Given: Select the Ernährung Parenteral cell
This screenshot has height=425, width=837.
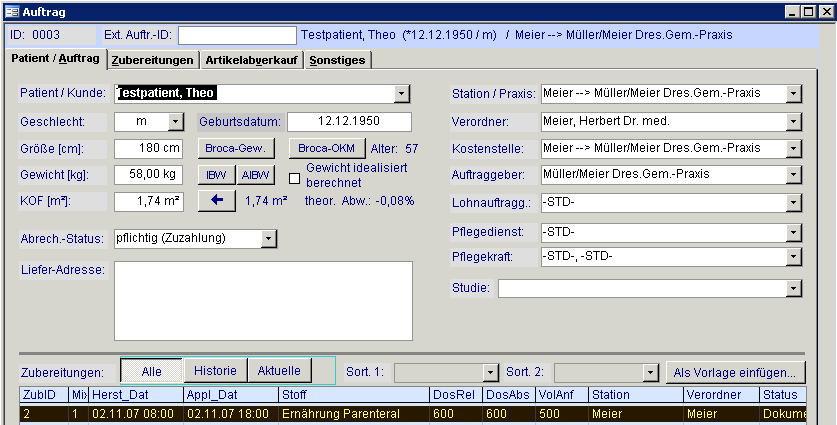Looking at the screenshot, I should [354, 413].
